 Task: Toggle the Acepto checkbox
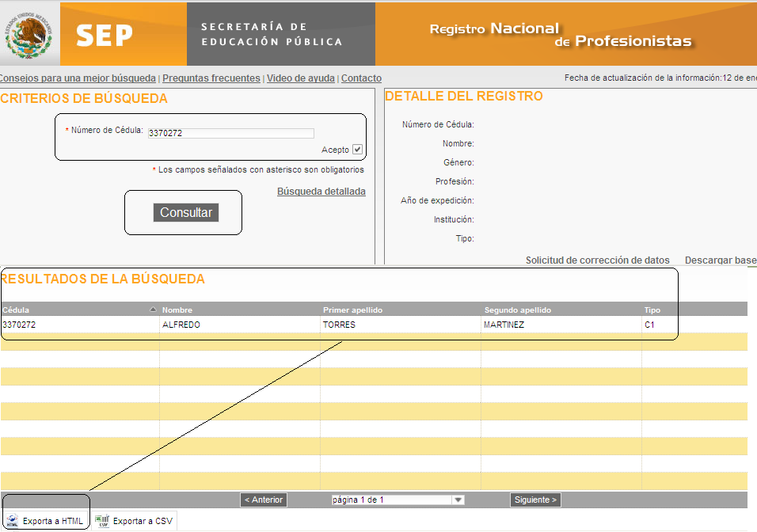tap(357, 149)
